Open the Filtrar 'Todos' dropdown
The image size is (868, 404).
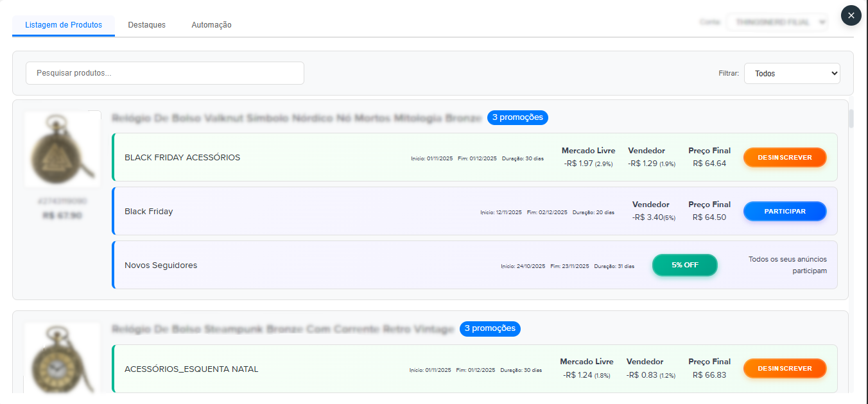pos(792,73)
